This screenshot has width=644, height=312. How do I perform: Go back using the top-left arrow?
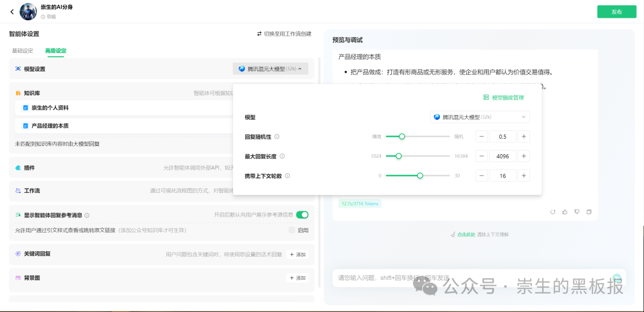pyautogui.click(x=12, y=12)
